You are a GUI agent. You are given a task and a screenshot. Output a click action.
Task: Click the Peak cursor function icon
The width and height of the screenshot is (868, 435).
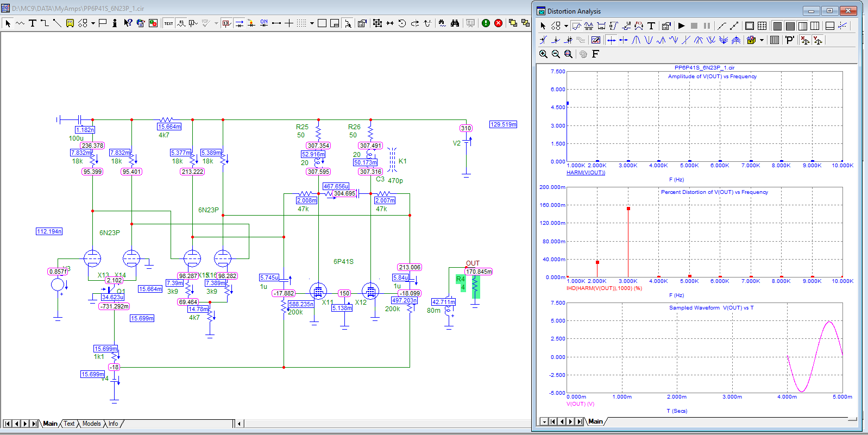636,40
